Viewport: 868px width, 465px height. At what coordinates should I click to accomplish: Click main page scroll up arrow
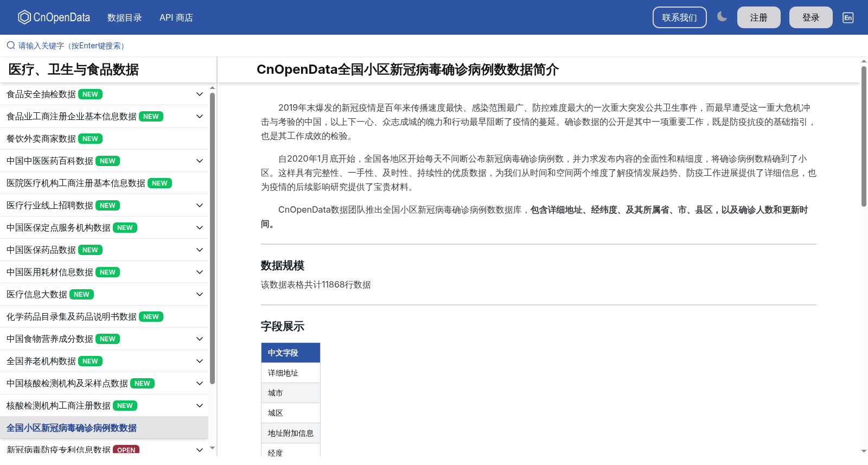point(864,61)
